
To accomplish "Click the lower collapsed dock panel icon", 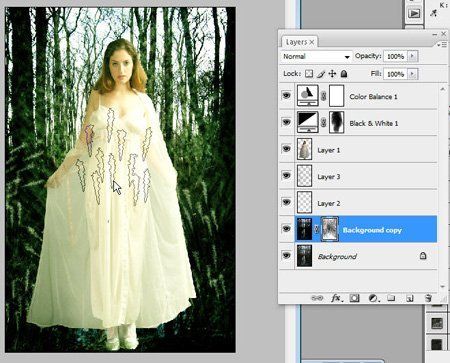I will [437, 345].
